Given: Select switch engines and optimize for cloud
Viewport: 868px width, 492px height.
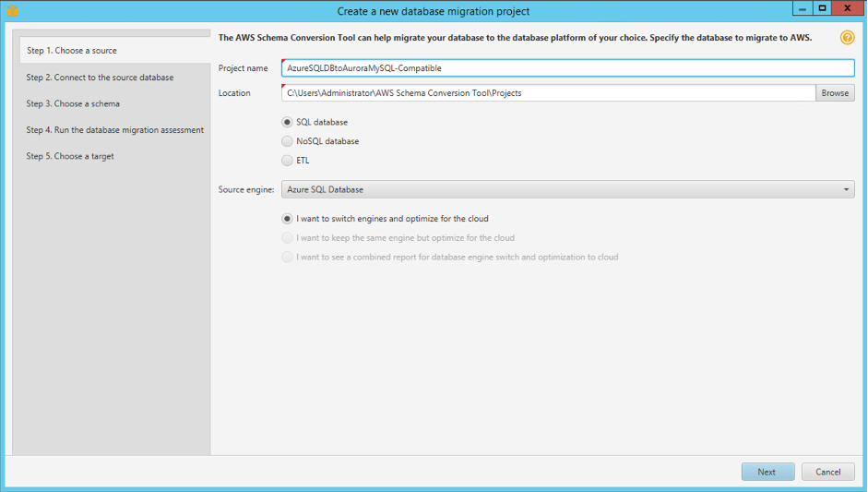Looking at the screenshot, I should click(x=287, y=218).
